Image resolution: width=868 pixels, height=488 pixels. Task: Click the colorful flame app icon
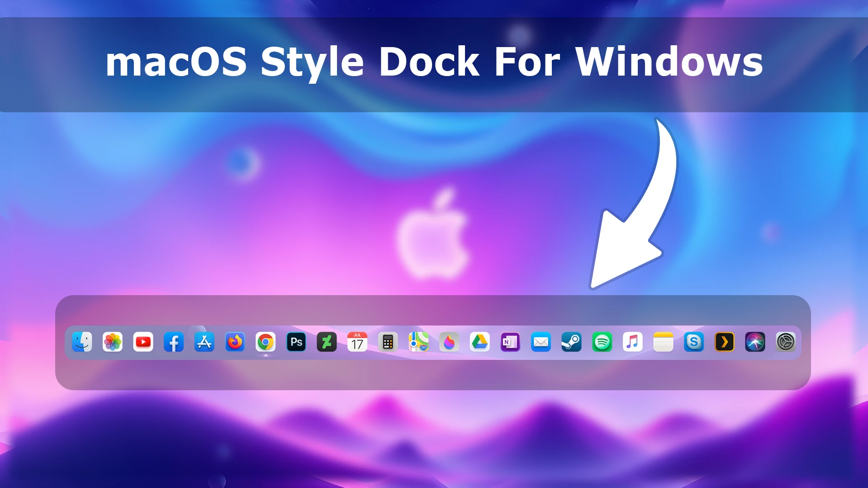coord(449,342)
